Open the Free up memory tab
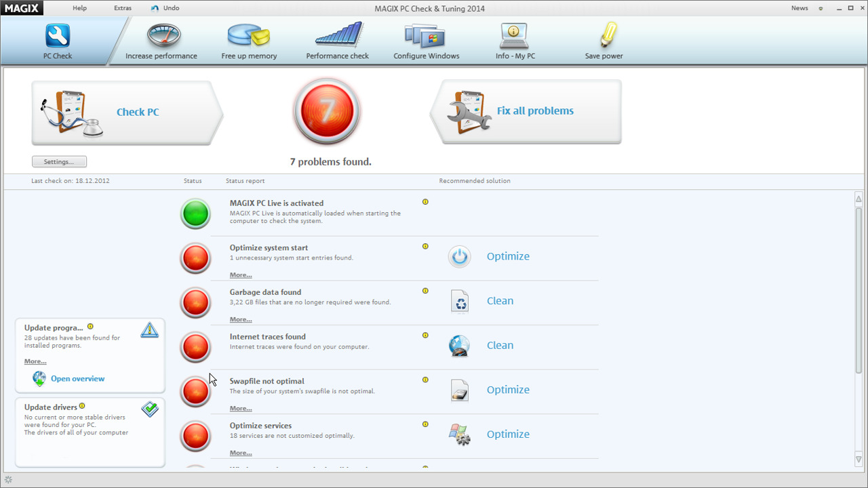Image resolution: width=868 pixels, height=488 pixels. (x=249, y=42)
